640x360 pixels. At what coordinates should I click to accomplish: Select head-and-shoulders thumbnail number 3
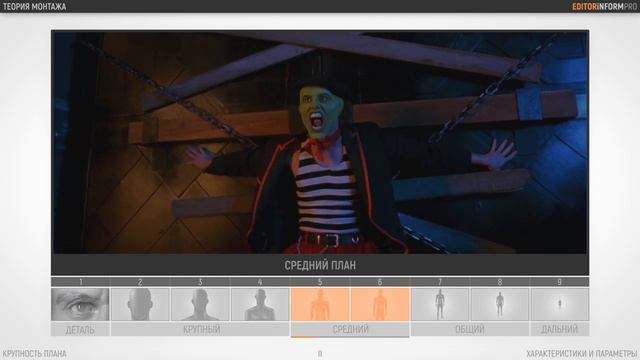(200, 304)
